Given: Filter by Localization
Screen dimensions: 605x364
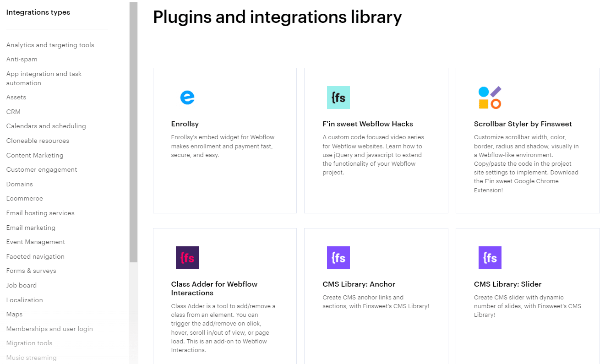Looking at the screenshot, I should pyautogui.click(x=25, y=300).
